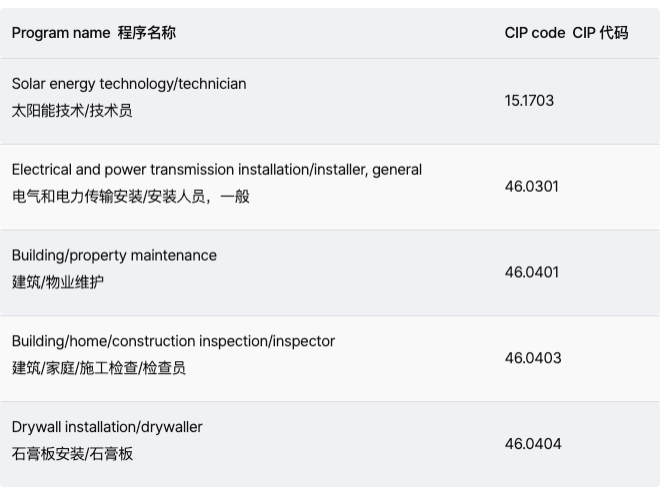The height and width of the screenshot is (492, 664).
Task: Click the Chinese text 太阳能技术/技术员
Action: click(x=72, y=111)
